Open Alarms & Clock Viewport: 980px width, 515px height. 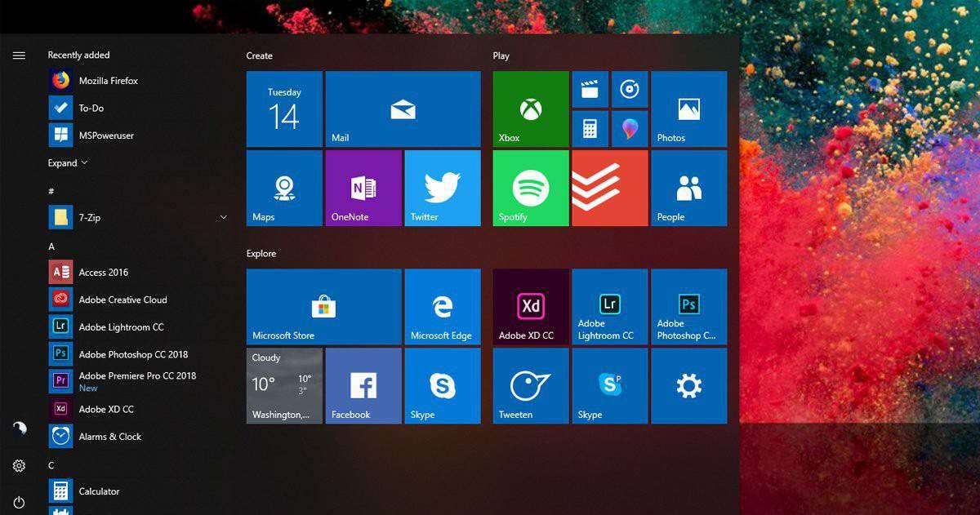click(x=136, y=437)
